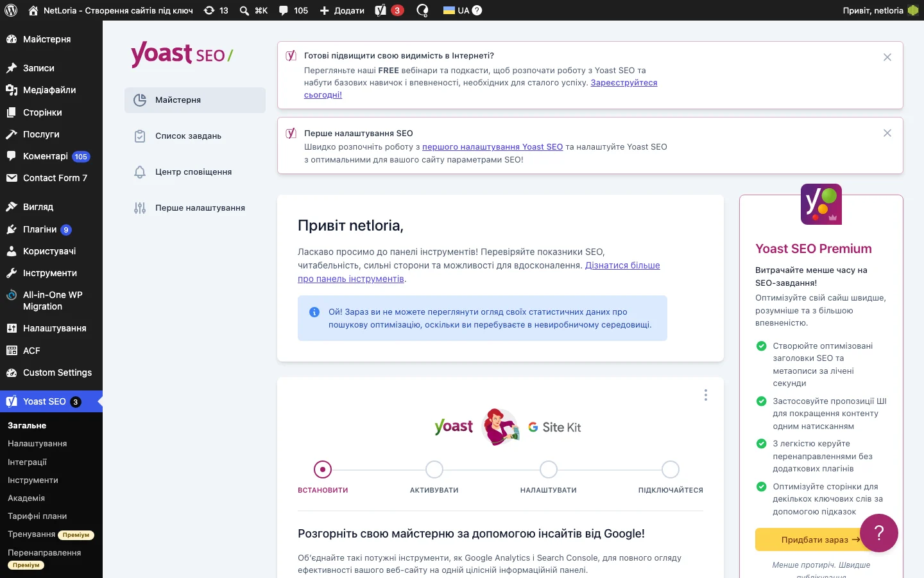Select Майстерня in Yoast navigation

coord(195,100)
